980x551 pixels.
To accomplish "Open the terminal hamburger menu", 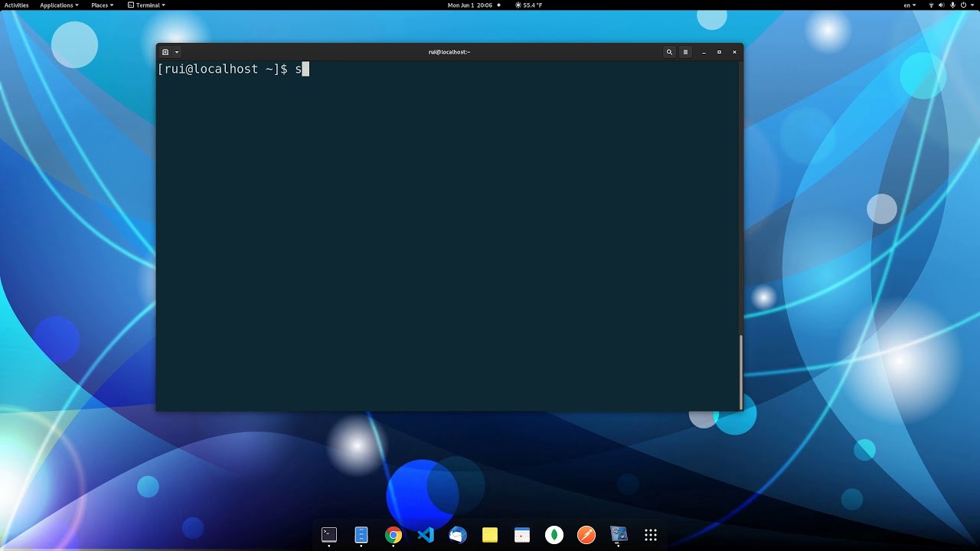I will (x=685, y=52).
